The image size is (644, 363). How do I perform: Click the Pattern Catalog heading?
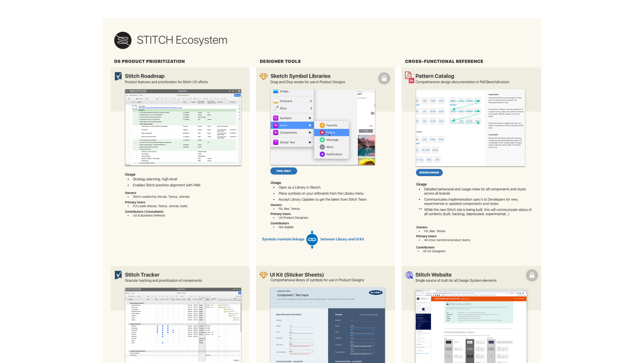pos(435,76)
